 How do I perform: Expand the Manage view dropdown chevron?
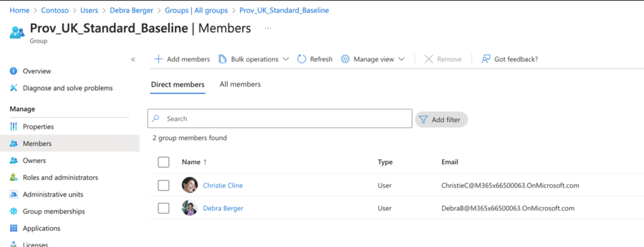(x=401, y=59)
